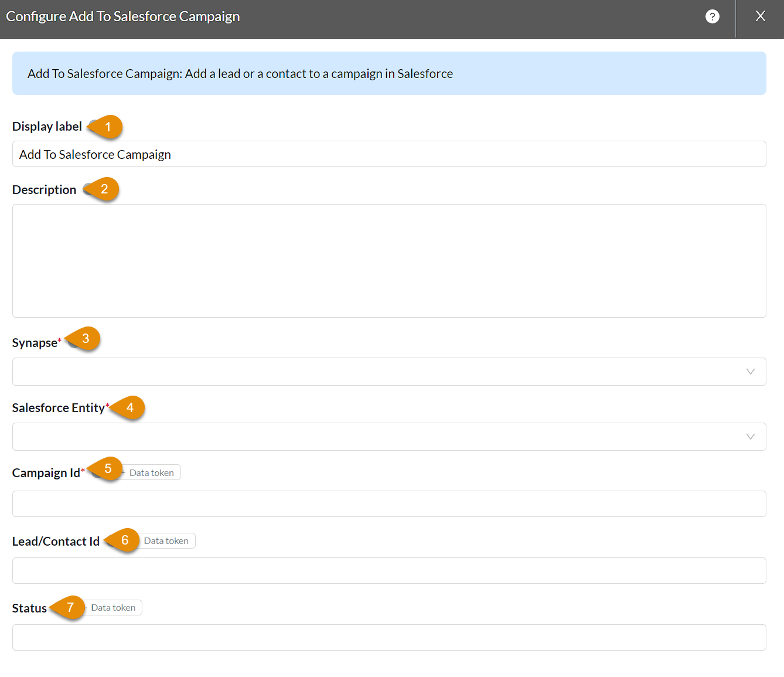Open the help question mark icon
This screenshot has height=677, width=784.
[712, 16]
